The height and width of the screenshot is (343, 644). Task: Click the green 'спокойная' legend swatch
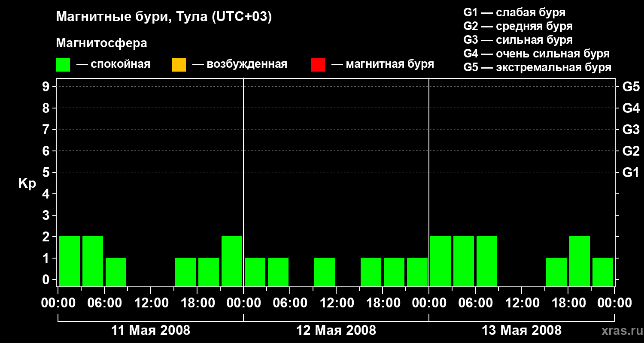pos(63,65)
